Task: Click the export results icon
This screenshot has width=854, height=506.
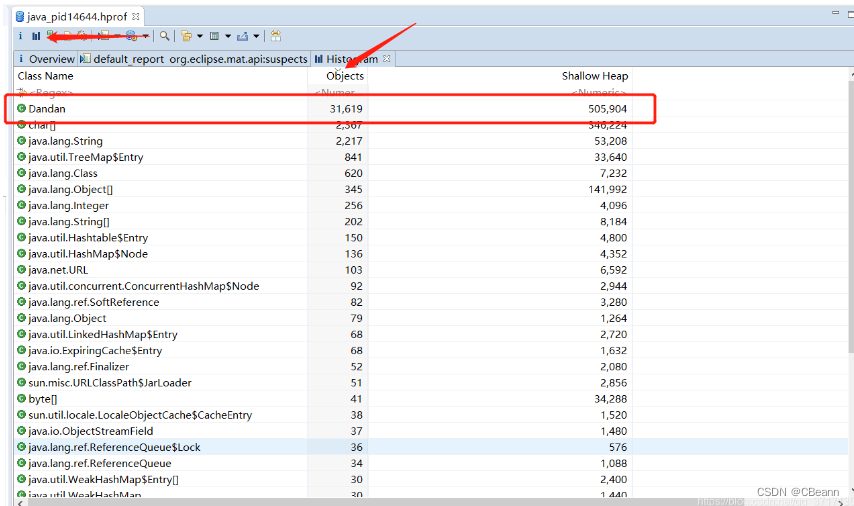Action: pos(243,36)
